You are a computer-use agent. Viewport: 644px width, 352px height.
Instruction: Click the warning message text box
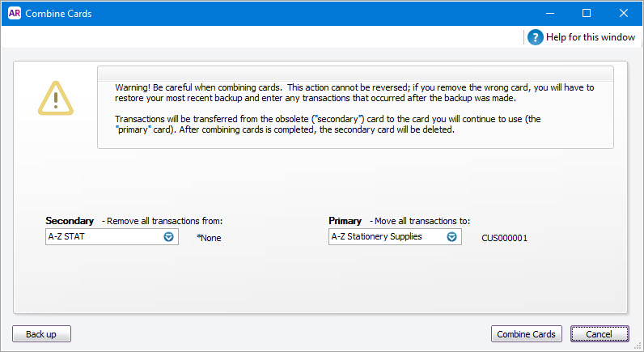(x=355, y=108)
